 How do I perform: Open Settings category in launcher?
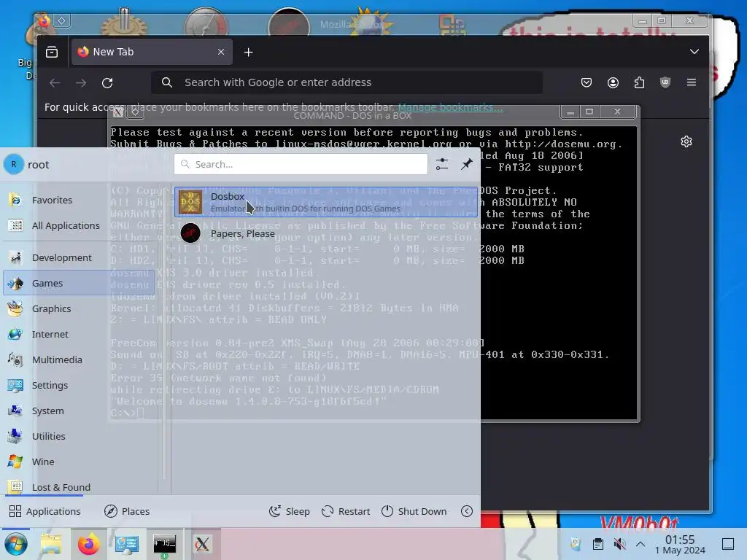[x=79, y=385]
